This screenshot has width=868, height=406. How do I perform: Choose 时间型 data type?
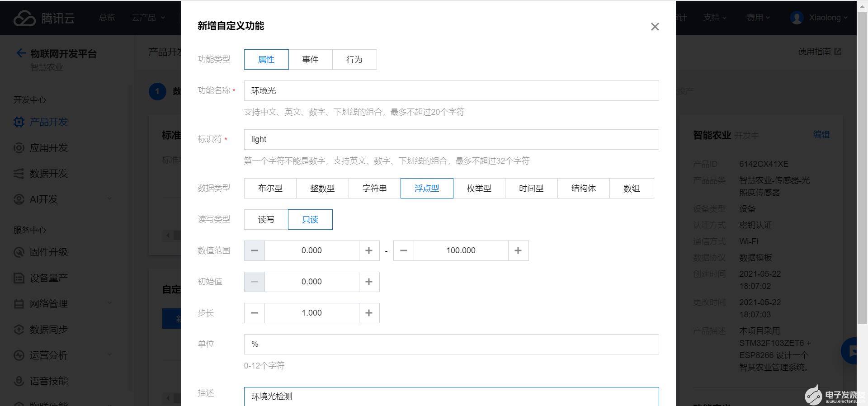click(x=531, y=188)
